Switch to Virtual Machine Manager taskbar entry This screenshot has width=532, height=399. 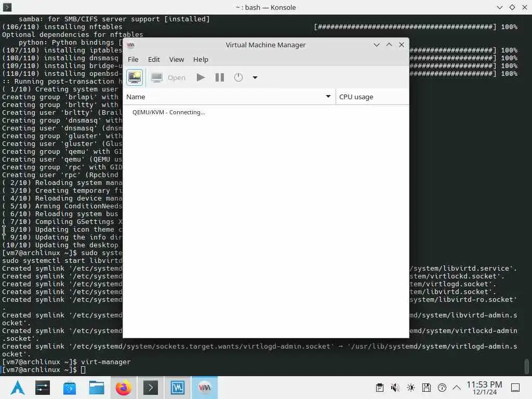(x=205, y=388)
